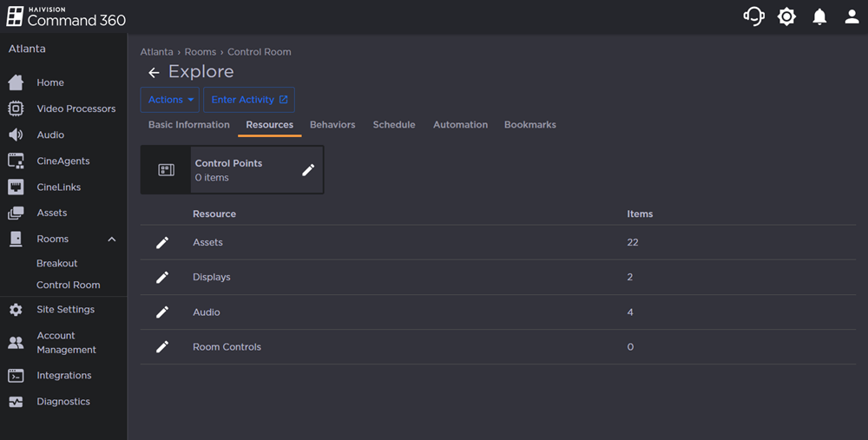Click the Explore page heading
The width and height of the screenshot is (868, 440).
[201, 72]
